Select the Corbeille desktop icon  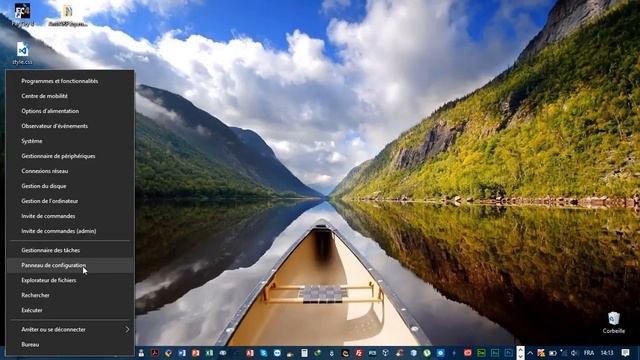(613, 322)
